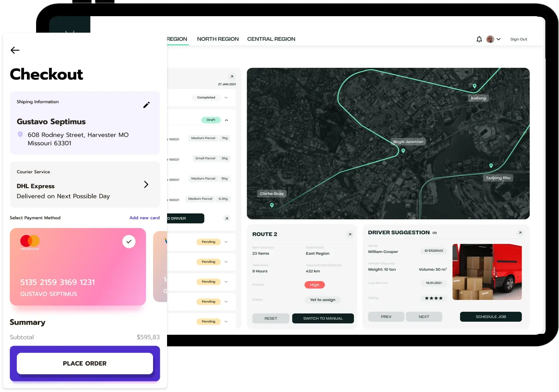Select the Kallang map label

coord(478,98)
